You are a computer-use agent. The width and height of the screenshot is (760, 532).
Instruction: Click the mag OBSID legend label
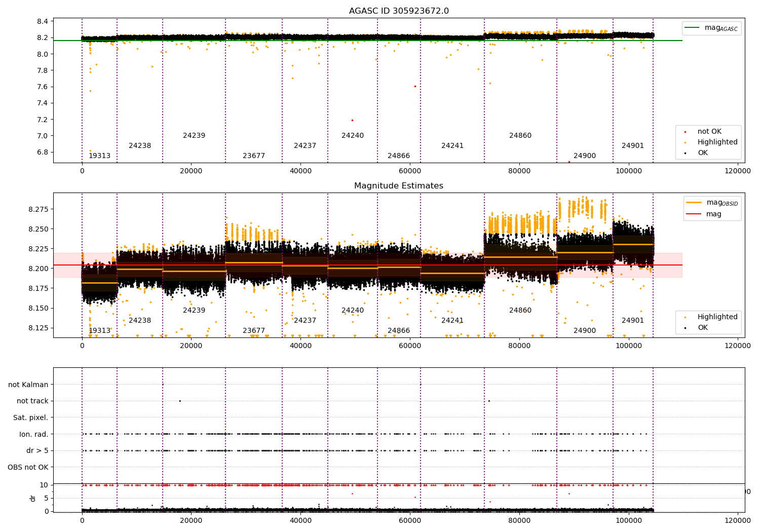pos(722,203)
